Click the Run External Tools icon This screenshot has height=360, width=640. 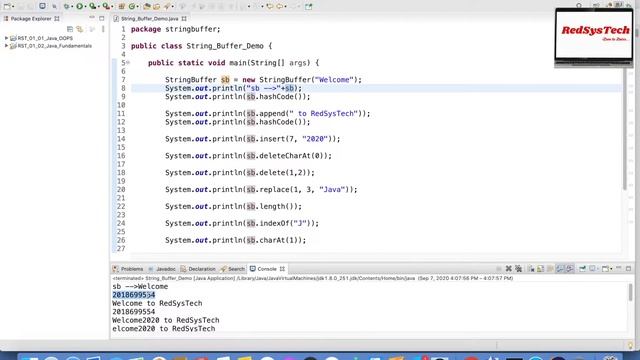pyautogui.click(x=106, y=6)
